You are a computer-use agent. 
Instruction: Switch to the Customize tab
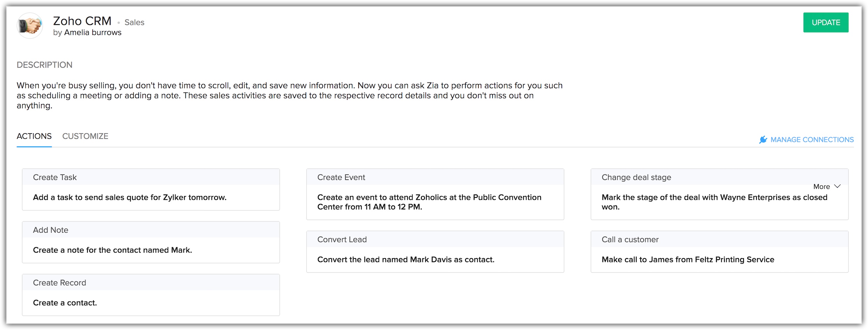pos(85,136)
